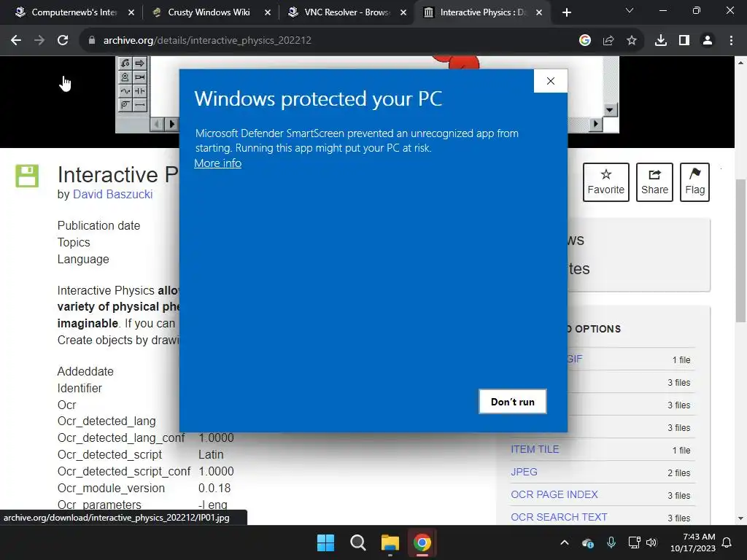This screenshot has height=560, width=747.
Task: Expand the hidden system tray icons
Action: click(565, 542)
